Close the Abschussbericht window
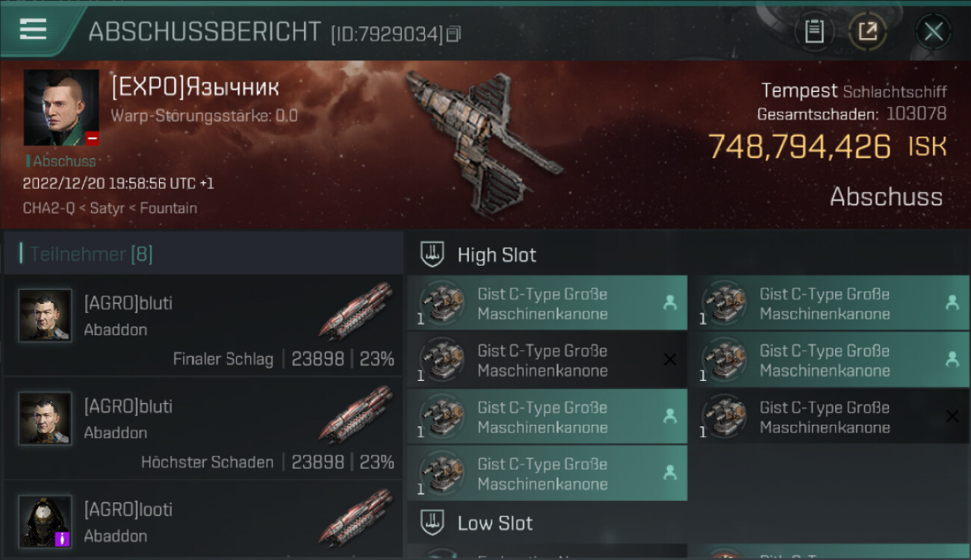971x560 pixels. pos(933,32)
